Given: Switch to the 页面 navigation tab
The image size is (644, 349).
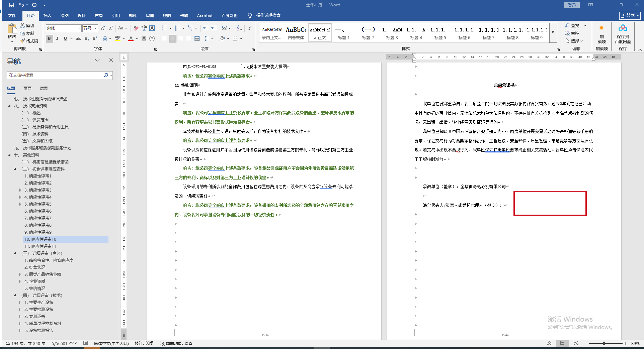Looking at the screenshot, I should (27, 89).
